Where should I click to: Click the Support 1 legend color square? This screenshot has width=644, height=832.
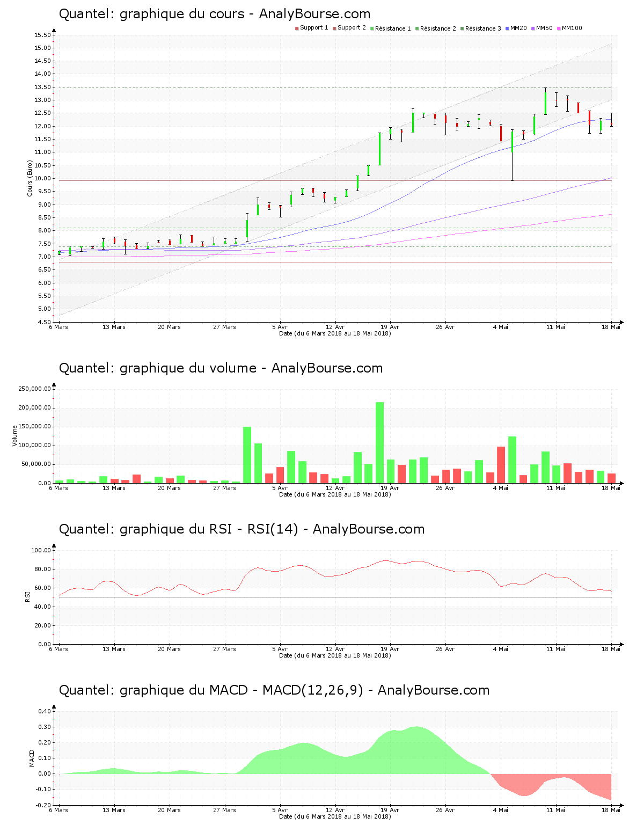click(297, 28)
